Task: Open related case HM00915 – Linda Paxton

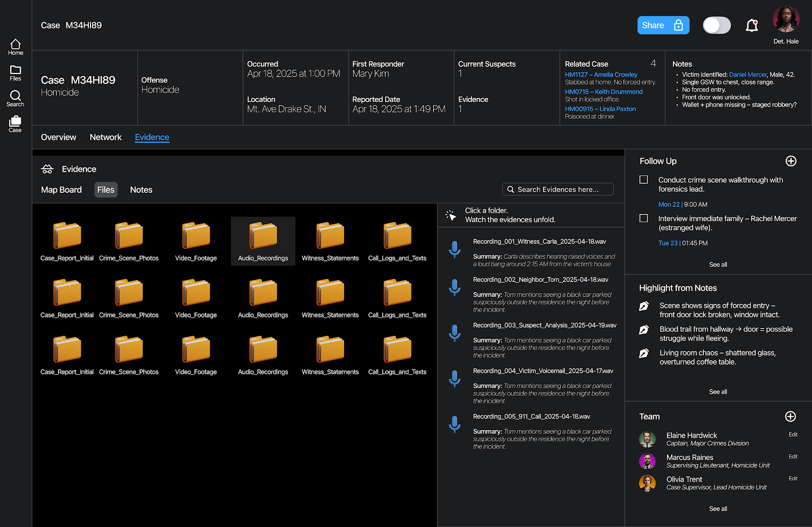Action: tap(600, 109)
